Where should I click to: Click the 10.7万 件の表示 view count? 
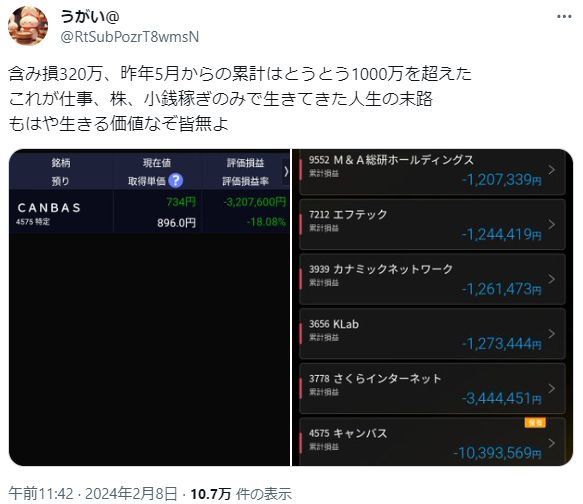[241, 494]
